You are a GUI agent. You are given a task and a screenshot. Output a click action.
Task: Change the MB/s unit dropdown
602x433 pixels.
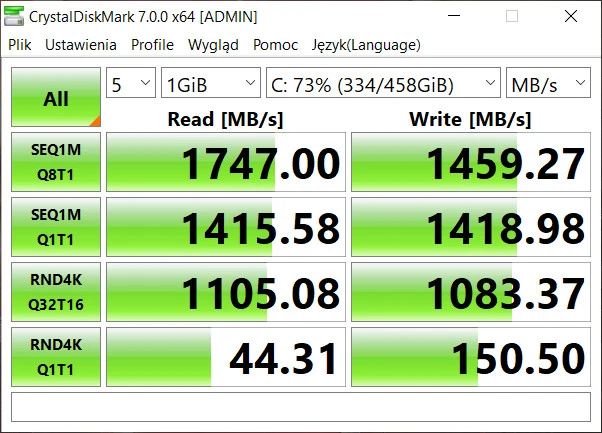tap(548, 84)
